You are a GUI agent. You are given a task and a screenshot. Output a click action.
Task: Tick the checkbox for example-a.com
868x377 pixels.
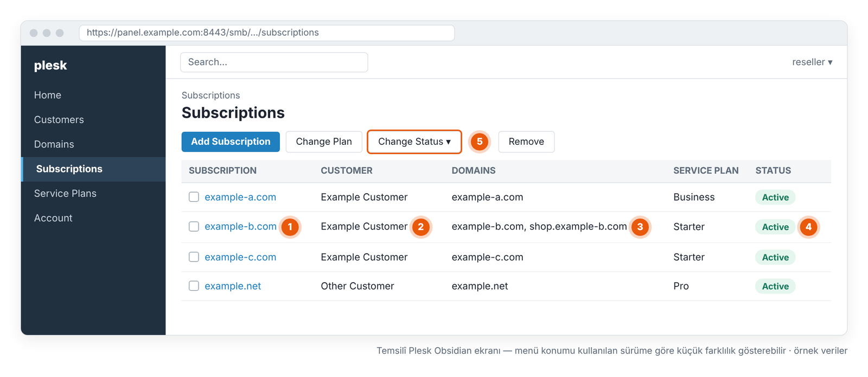pos(194,197)
